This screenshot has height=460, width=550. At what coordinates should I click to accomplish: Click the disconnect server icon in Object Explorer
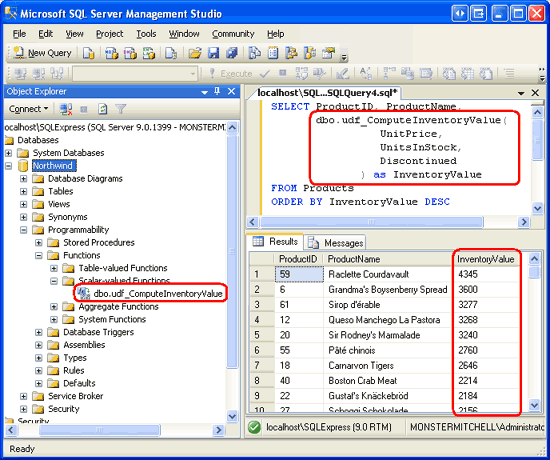pos(66,109)
